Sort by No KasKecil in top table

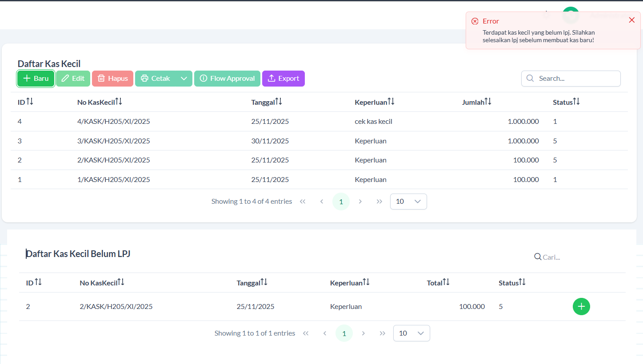[118, 102]
